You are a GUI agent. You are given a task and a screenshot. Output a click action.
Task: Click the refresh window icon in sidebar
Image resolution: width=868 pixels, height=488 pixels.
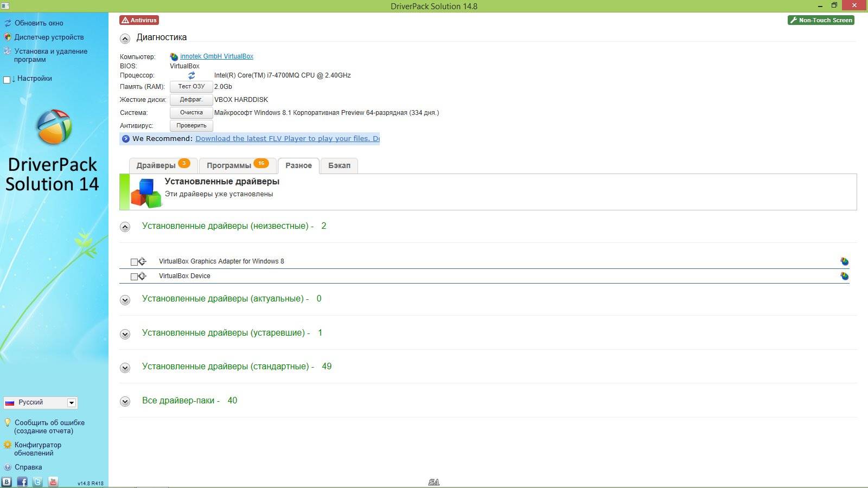coord(8,23)
